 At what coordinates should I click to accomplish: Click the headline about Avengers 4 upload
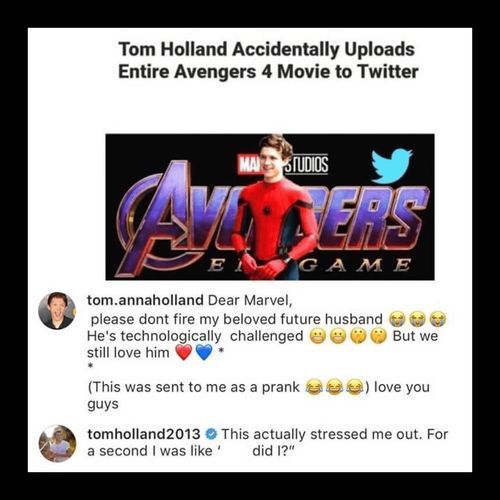click(x=268, y=60)
